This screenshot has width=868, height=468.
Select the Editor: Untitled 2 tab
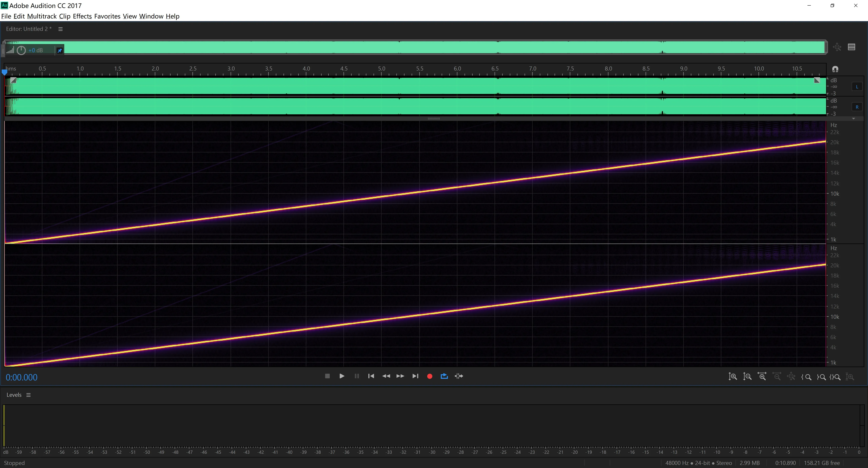29,29
